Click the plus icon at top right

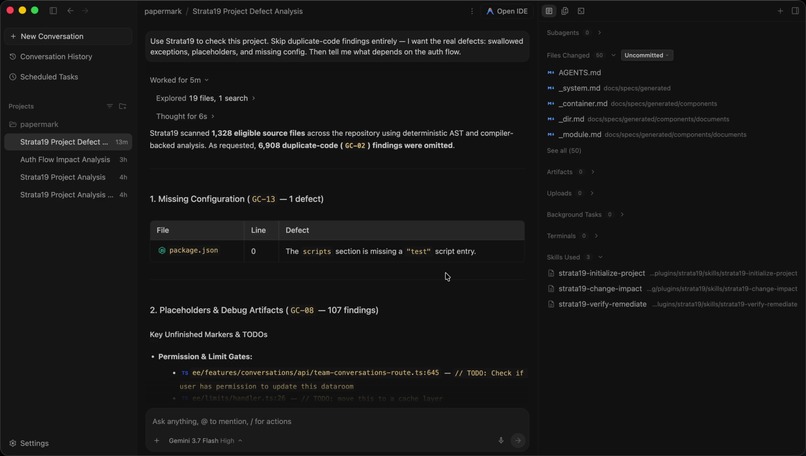[x=780, y=11]
